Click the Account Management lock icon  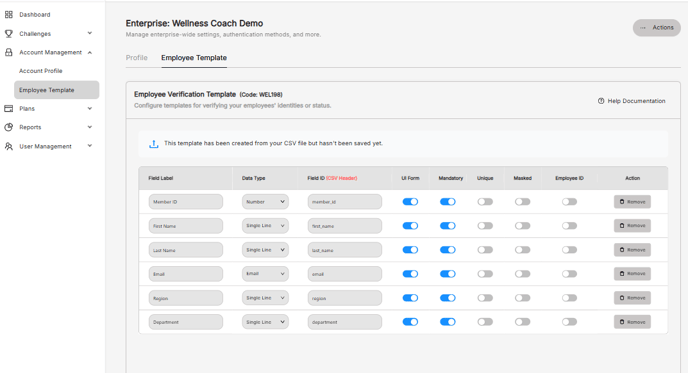[9, 52]
